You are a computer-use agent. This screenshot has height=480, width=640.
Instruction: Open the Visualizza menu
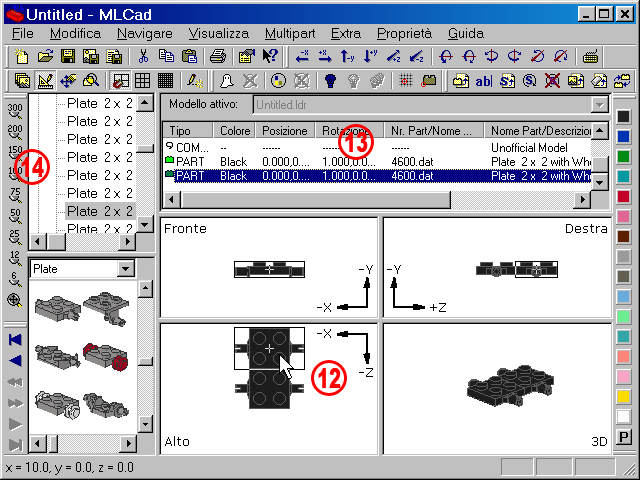[218, 33]
